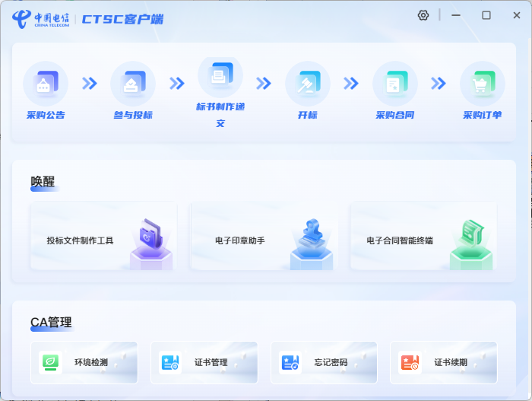This screenshot has height=401, width=532.
Task: Click the red 证书续期 icon
Action: click(x=410, y=362)
